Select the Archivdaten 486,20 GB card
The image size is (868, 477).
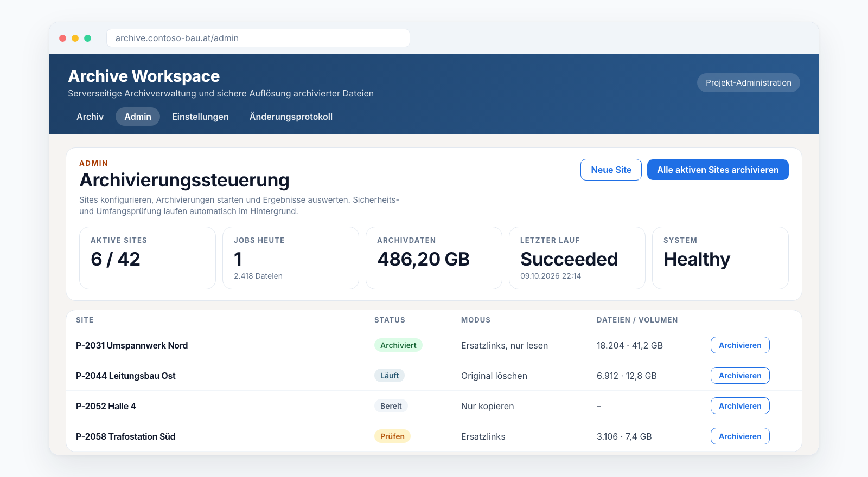tap(434, 258)
